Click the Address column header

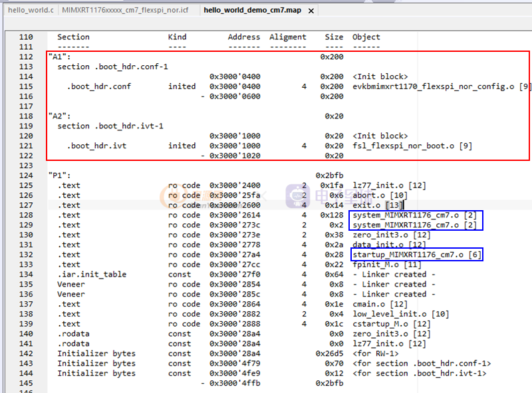[x=244, y=37]
